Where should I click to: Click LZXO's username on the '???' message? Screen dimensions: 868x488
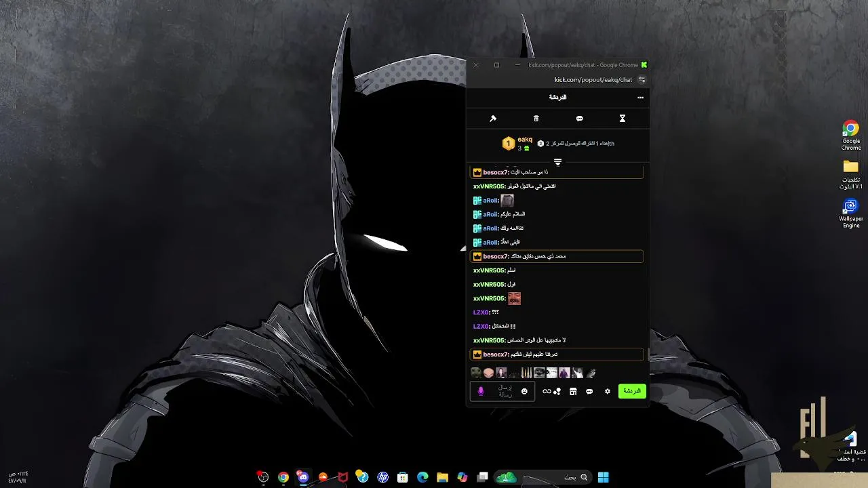click(x=481, y=312)
